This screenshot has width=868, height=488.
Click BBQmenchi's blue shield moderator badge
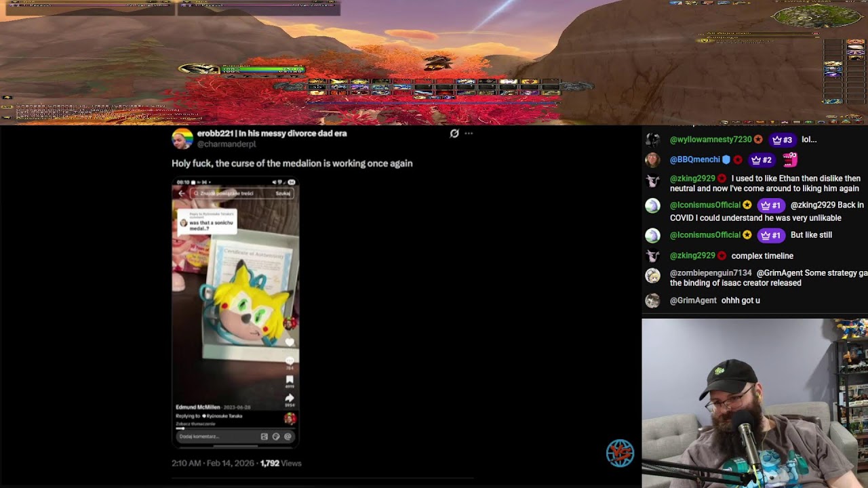[726, 160]
